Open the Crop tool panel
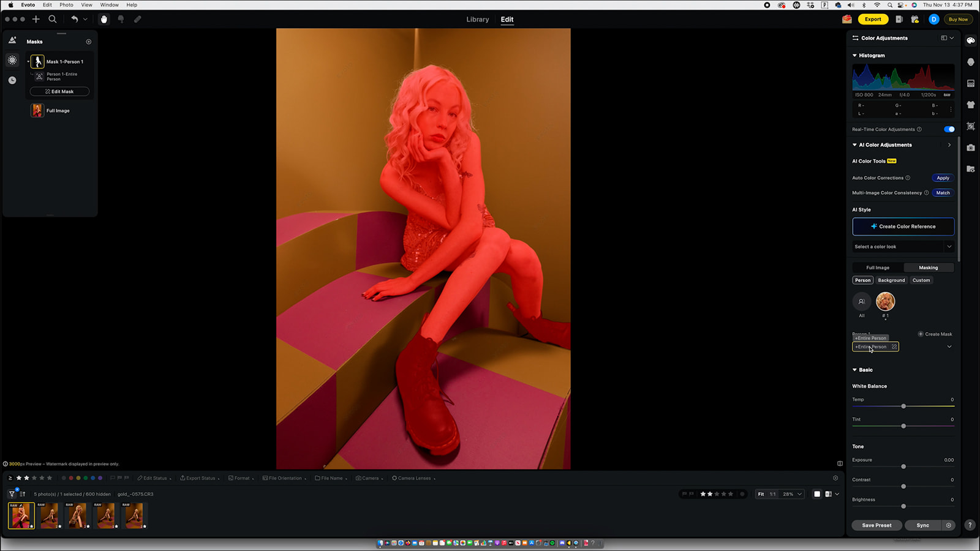The height and width of the screenshot is (551, 980). point(971,126)
